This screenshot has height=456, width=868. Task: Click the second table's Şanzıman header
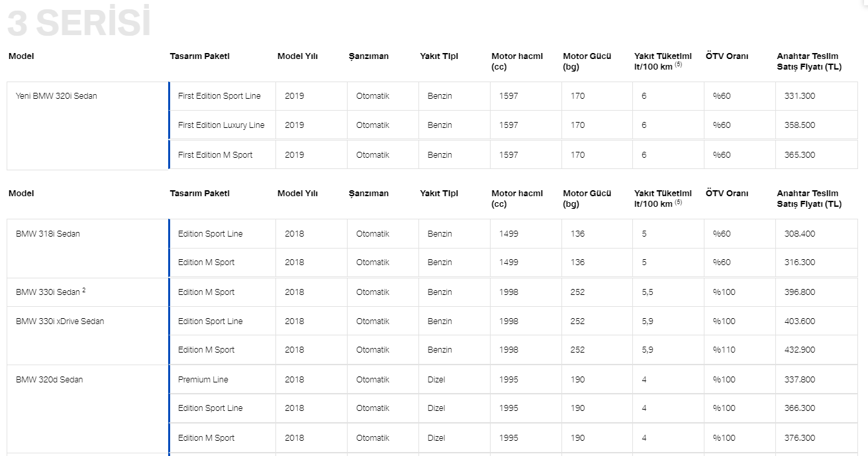pyautogui.click(x=369, y=194)
